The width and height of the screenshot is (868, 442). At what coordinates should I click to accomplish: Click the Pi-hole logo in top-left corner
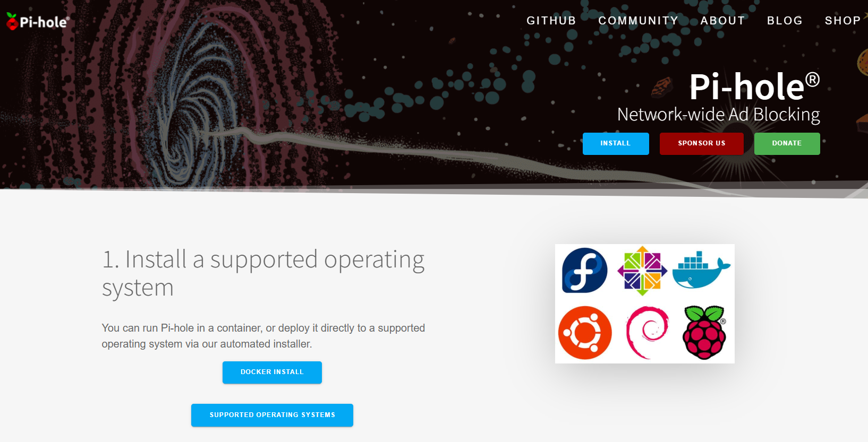coord(38,22)
